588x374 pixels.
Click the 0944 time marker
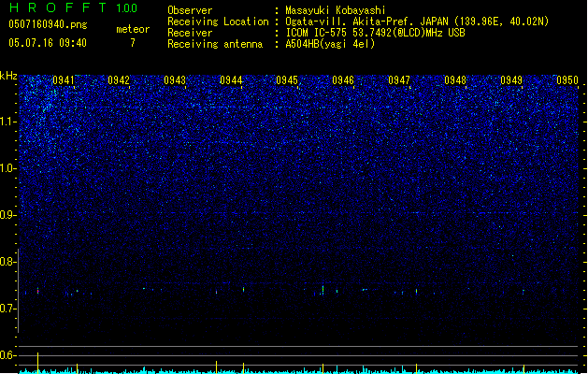point(231,80)
